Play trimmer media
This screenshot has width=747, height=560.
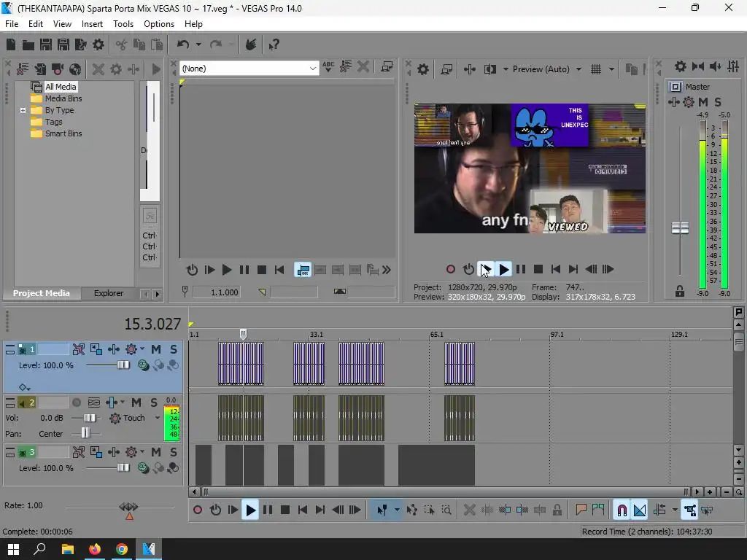[227, 270]
